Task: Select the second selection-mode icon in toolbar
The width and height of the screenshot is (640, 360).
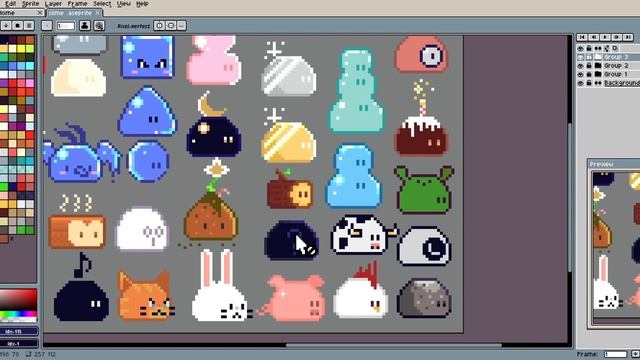Action: point(17,26)
